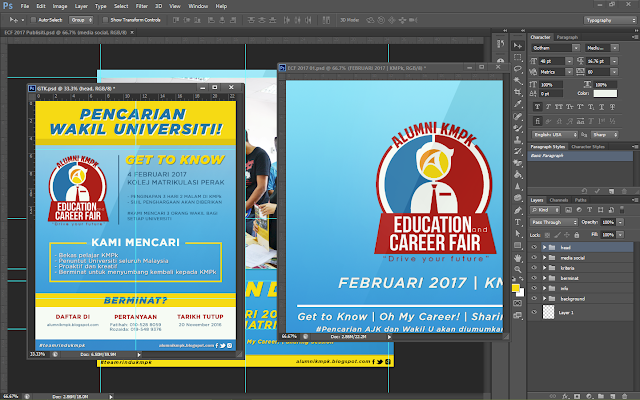Toggle Underline style in Character panel
Image resolution: width=640 pixels, height=400 pixels.
point(602,107)
